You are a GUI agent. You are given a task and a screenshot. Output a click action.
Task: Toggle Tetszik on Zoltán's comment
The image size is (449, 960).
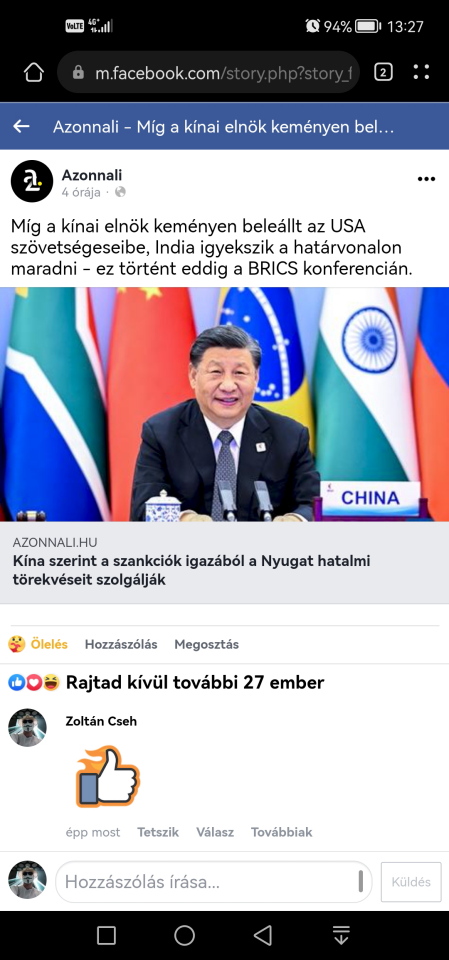[x=158, y=832]
